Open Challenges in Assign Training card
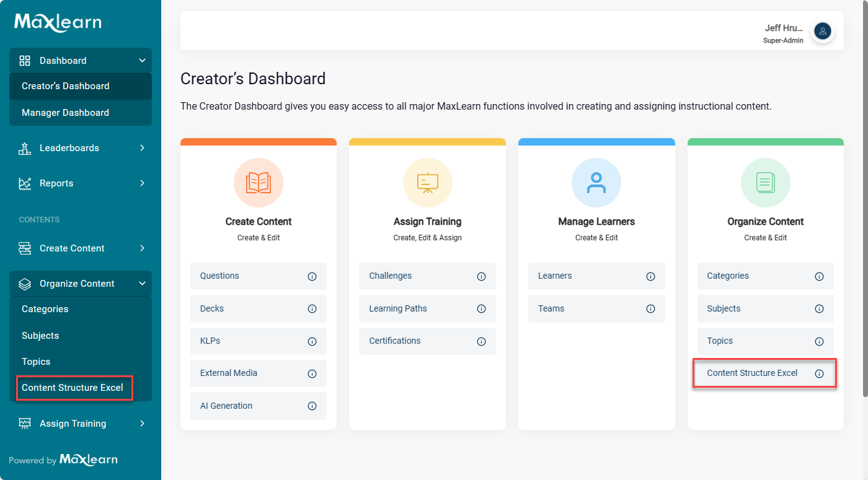This screenshot has width=868, height=480. point(428,276)
